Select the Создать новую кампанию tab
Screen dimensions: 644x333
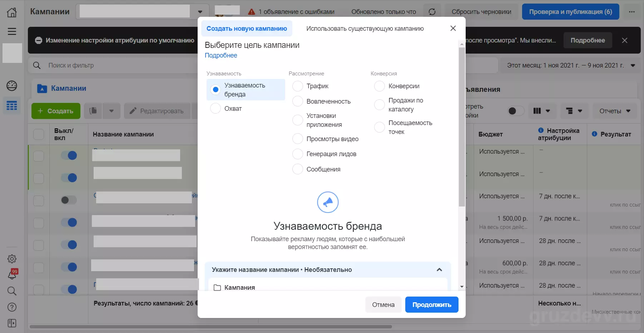[247, 29]
